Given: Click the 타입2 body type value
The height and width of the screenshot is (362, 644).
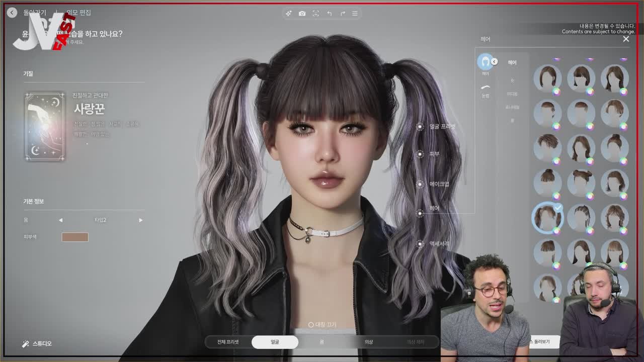Looking at the screenshot, I should tap(101, 220).
